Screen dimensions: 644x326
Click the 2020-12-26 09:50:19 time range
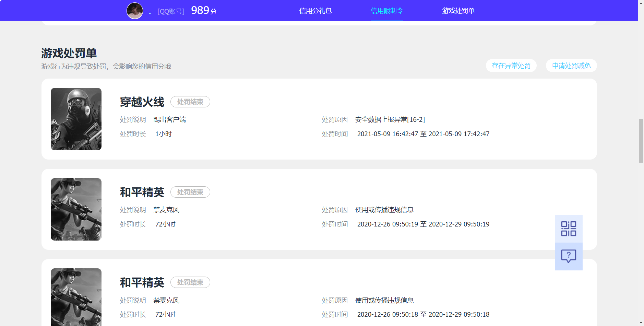pos(423,224)
